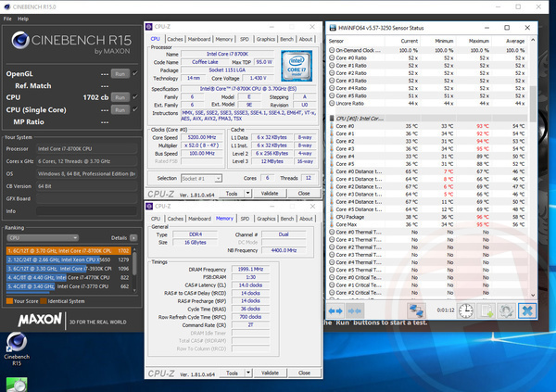Click the Core #3 temperature row in HWiNFO
Screen dimensions: 556x392
[428, 148]
